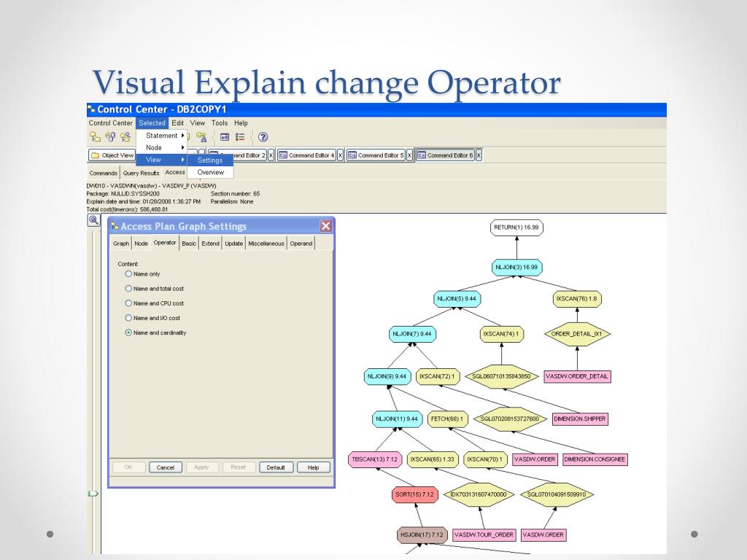Select the SORT(15) 7.12 graph node
The height and width of the screenshot is (560, 747).
[x=414, y=494]
